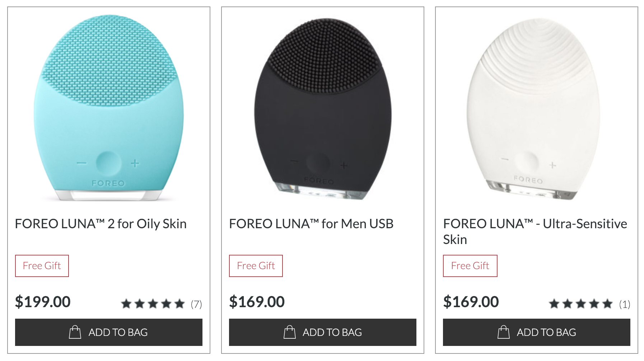
Task: Open FOREO LUNA 2 for Oily Skin title link
Action: coord(101,224)
